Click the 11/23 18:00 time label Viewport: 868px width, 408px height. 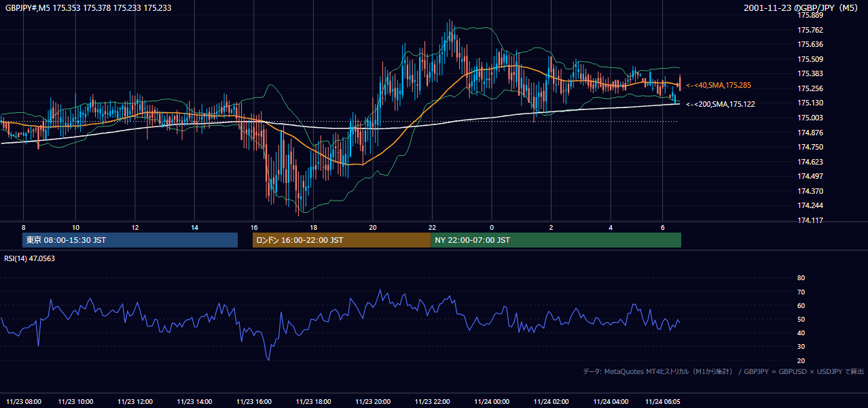coord(313,402)
